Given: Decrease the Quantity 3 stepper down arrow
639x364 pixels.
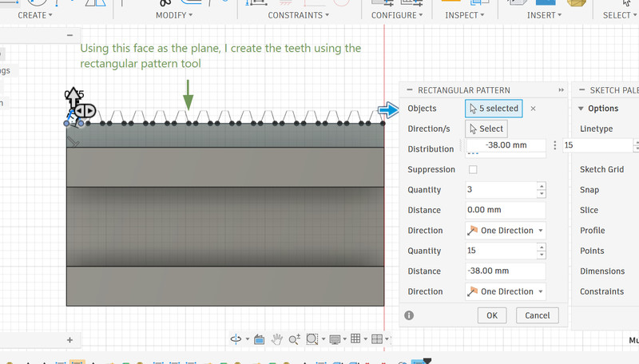Looking at the screenshot, I should 542,194.
